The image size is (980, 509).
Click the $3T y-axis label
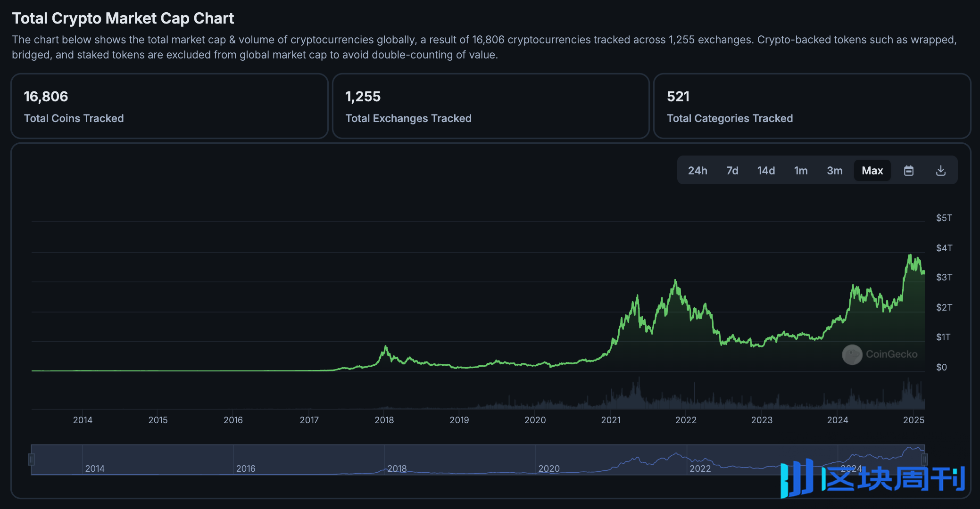pos(944,277)
